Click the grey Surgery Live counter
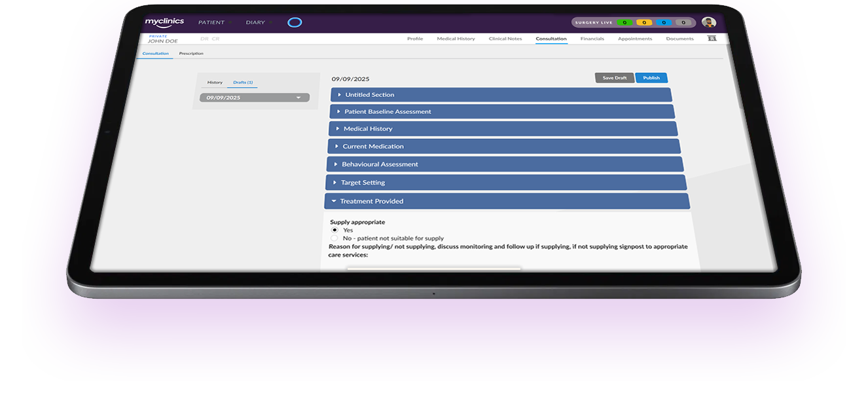 tap(683, 22)
